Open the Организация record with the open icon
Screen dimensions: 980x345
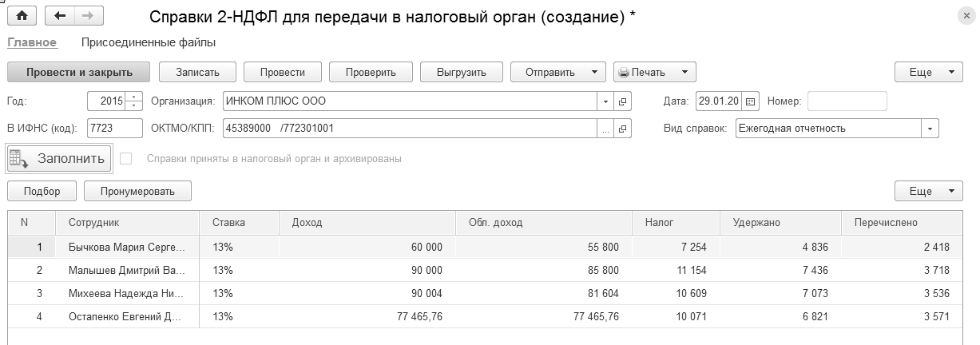pyautogui.click(x=623, y=101)
